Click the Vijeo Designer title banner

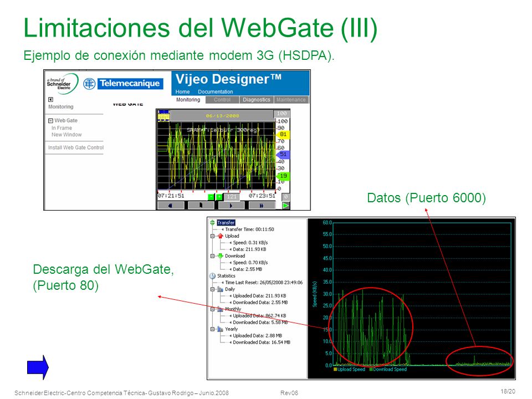tap(229, 79)
